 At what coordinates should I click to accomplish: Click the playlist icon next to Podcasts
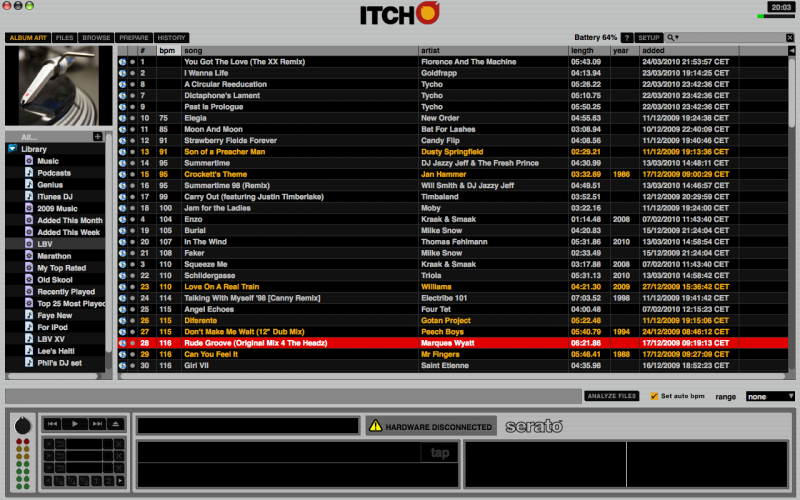pyautogui.click(x=29, y=172)
